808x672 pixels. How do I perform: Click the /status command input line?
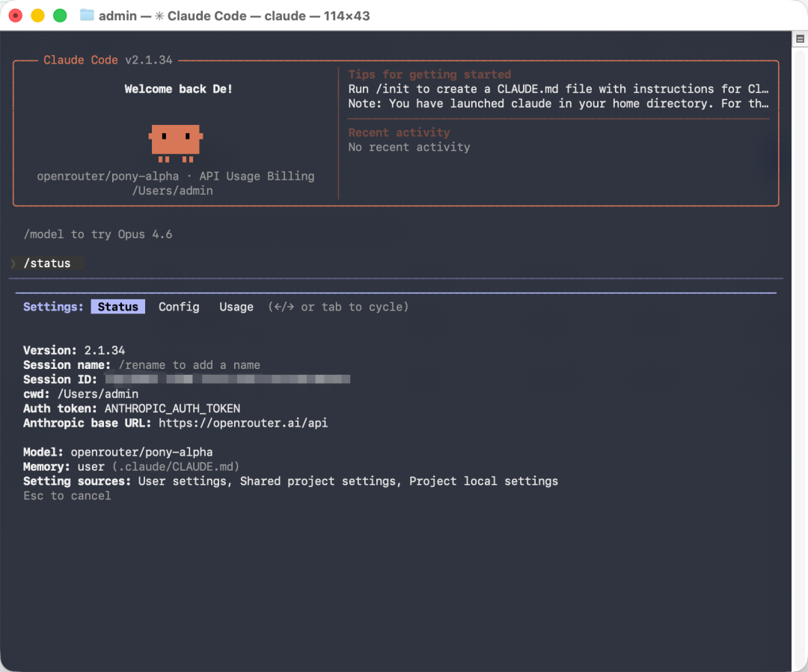pos(47,263)
